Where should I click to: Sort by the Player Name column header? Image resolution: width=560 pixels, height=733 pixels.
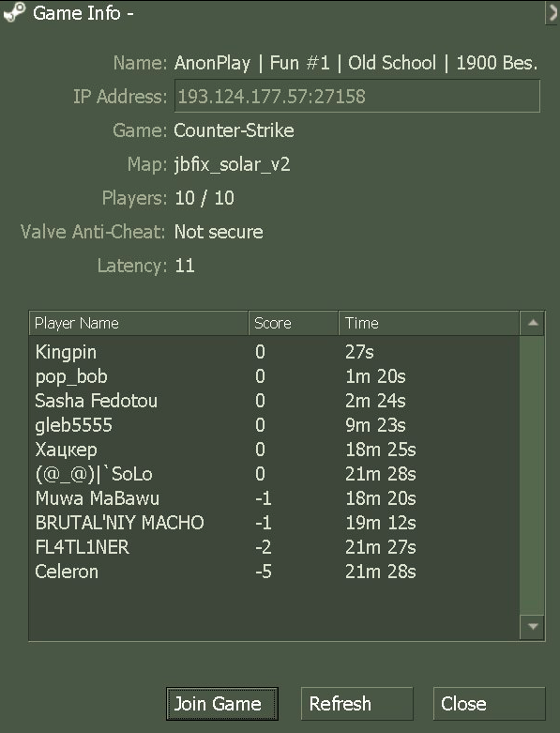coord(139,323)
